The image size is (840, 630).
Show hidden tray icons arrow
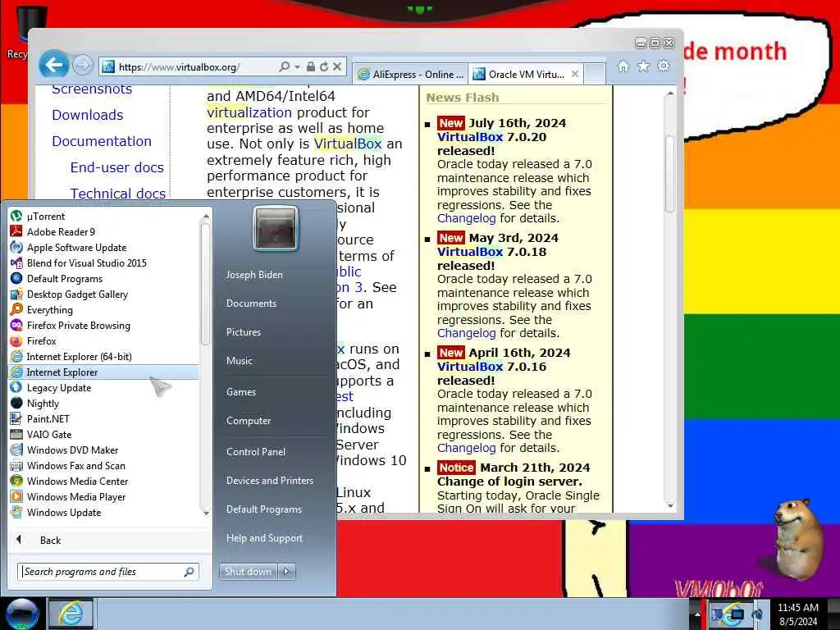click(697, 614)
